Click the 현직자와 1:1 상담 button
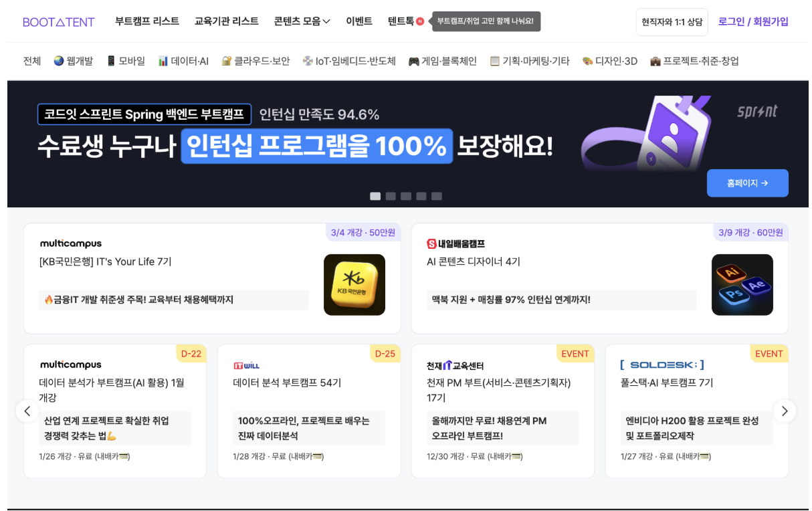 [x=672, y=22]
